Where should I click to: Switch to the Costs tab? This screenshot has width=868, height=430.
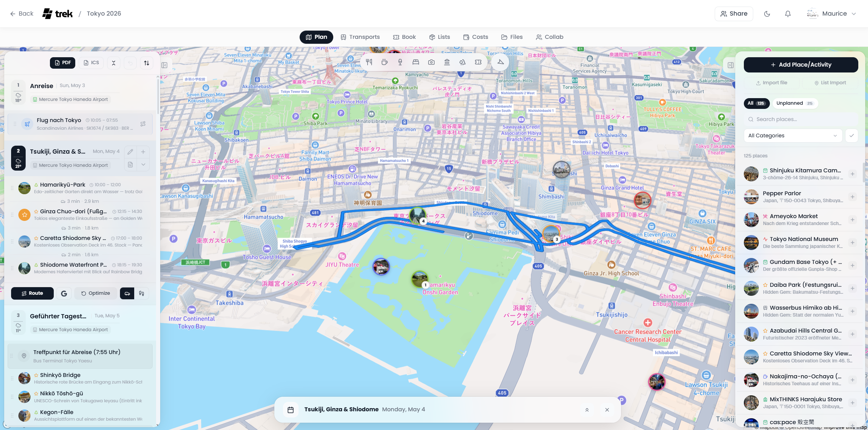tap(475, 37)
